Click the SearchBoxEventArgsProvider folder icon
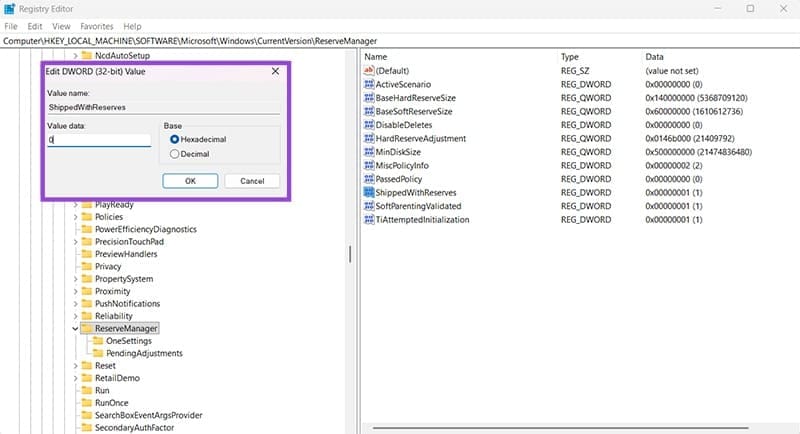This screenshot has height=434, width=800. coord(87,415)
